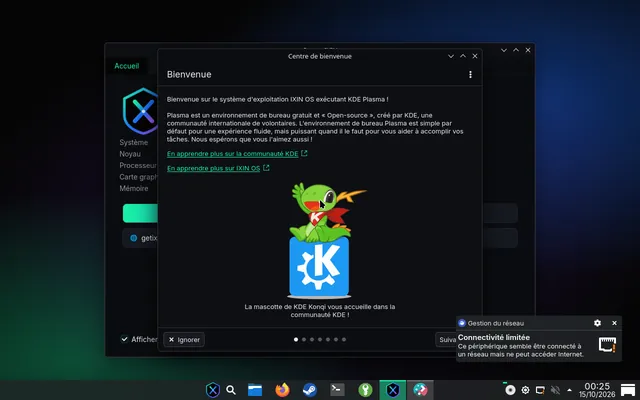640x400 pixels.
Task: Open the network notification settings gear
Action: tap(597, 323)
